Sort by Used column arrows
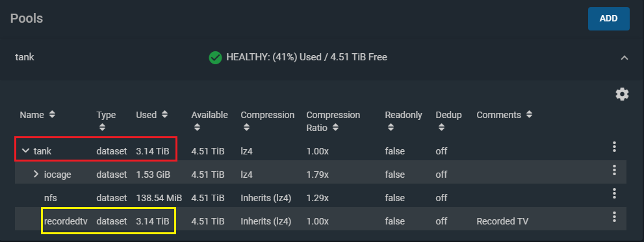The image size is (644, 242). coord(164,115)
